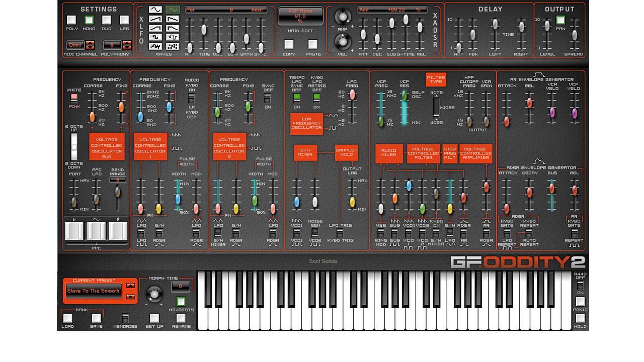Viewport: 644px width, 362px height.
Task: Click the AMP knob in XADSR section
Action: pos(343,17)
